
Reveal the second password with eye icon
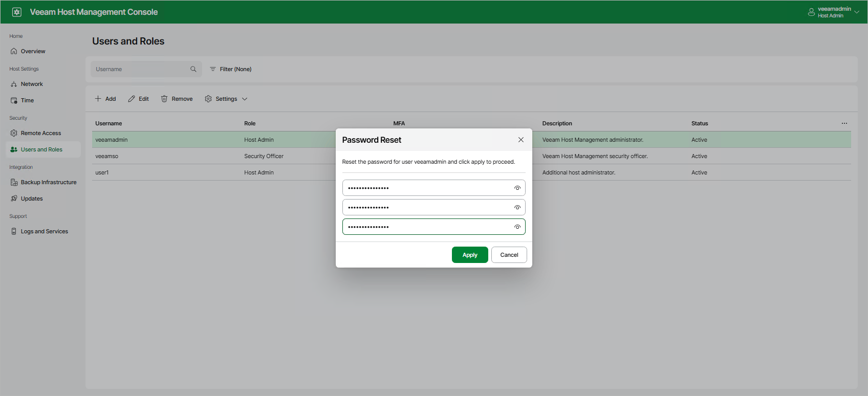tap(517, 207)
